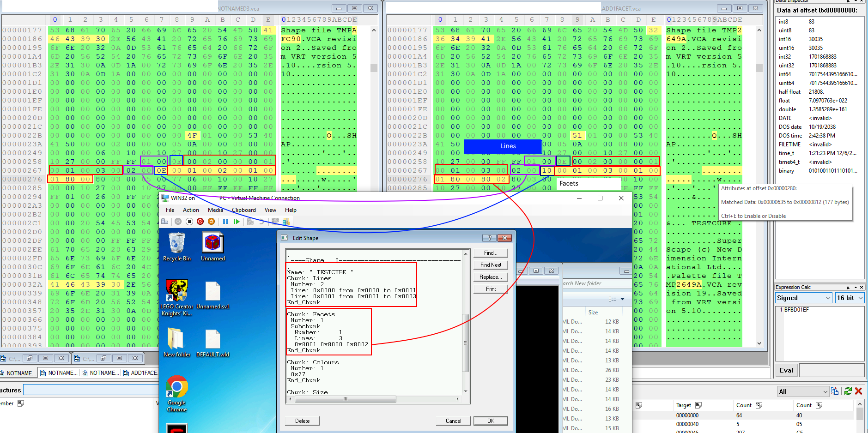The width and height of the screenshot is (868, 433).
Task: Click the Structures filter input field
Action: coord(91,391)
